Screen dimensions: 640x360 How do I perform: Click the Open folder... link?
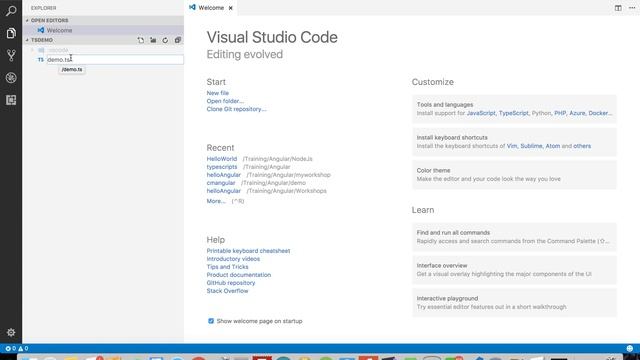(x=225, y=101)
